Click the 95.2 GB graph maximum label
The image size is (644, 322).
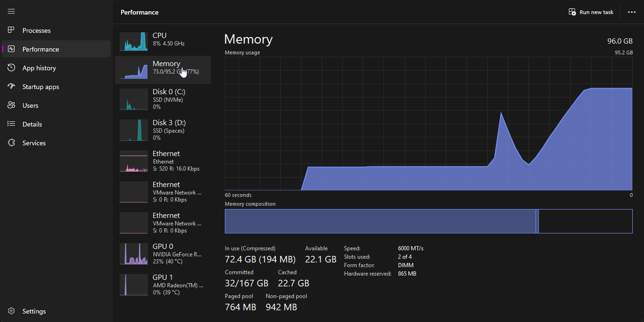click(x=624, y=52)
